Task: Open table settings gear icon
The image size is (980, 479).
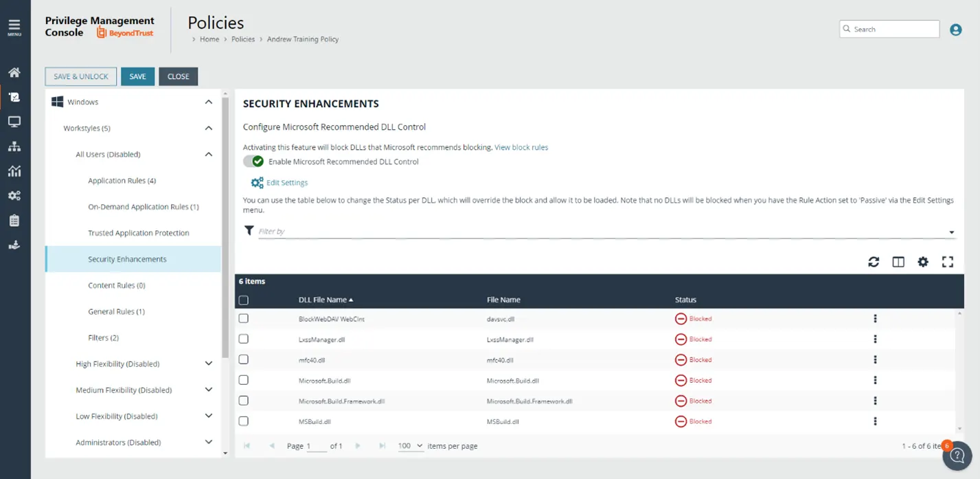Action: click(923, 262)
